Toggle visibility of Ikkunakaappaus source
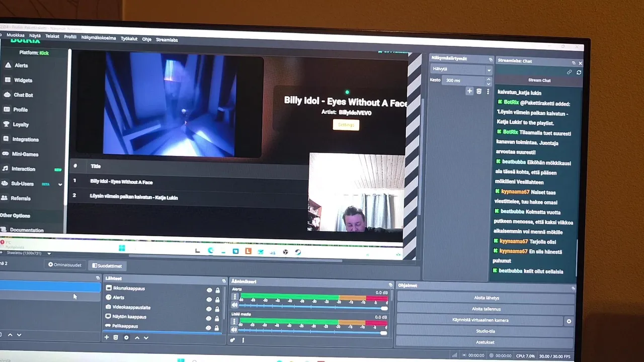The height and width of the screenshot is (362, 644). pyautogui.click(x=209, y=290)
